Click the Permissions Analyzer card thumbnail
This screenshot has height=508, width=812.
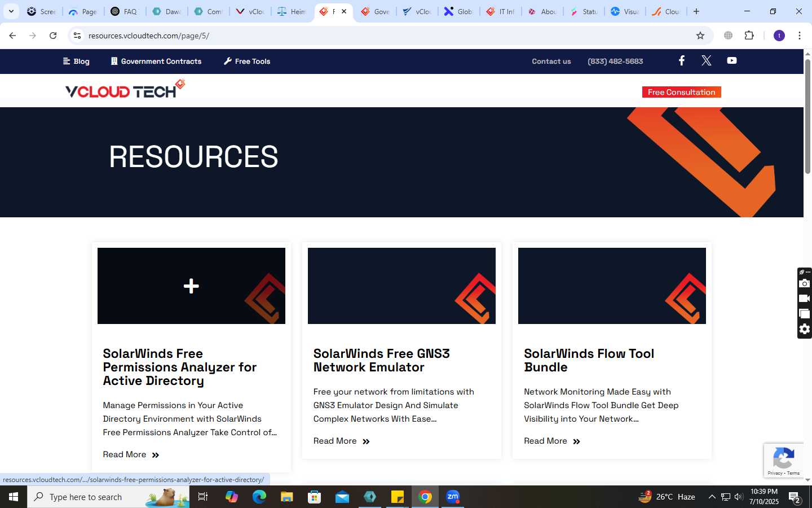pos(191,286)
